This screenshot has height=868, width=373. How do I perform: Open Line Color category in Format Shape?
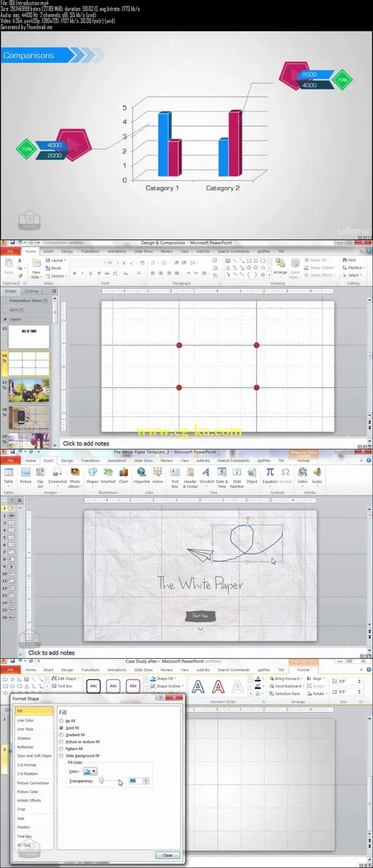25,720
